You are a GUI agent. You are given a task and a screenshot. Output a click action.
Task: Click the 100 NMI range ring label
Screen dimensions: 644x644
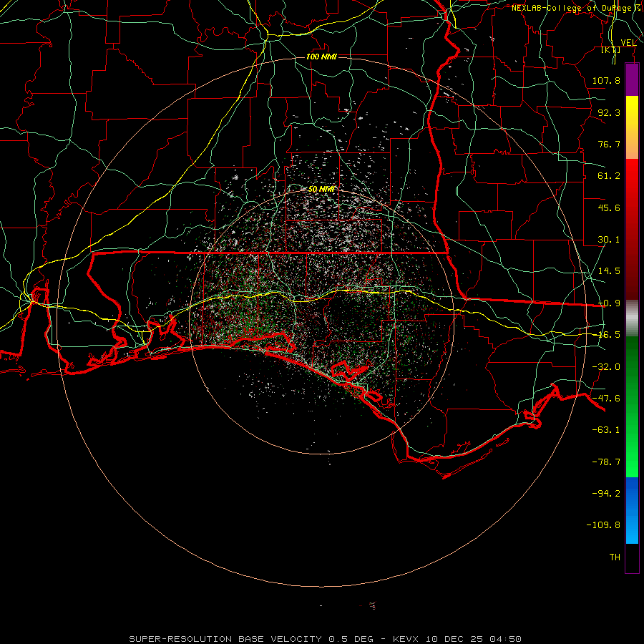pyautogui.click(x=321, y=57)
